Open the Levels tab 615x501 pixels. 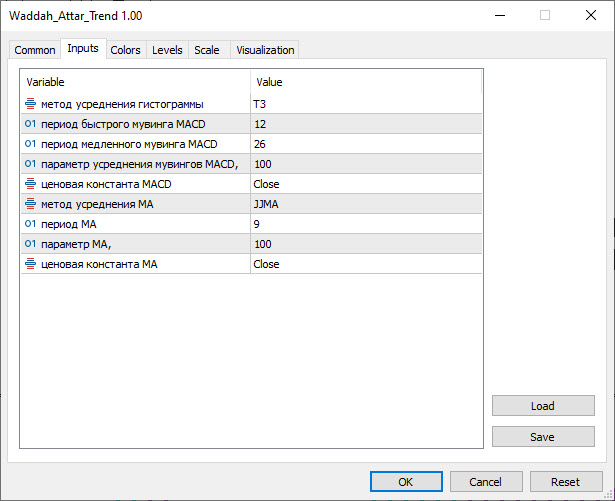(x=167, y=50)
